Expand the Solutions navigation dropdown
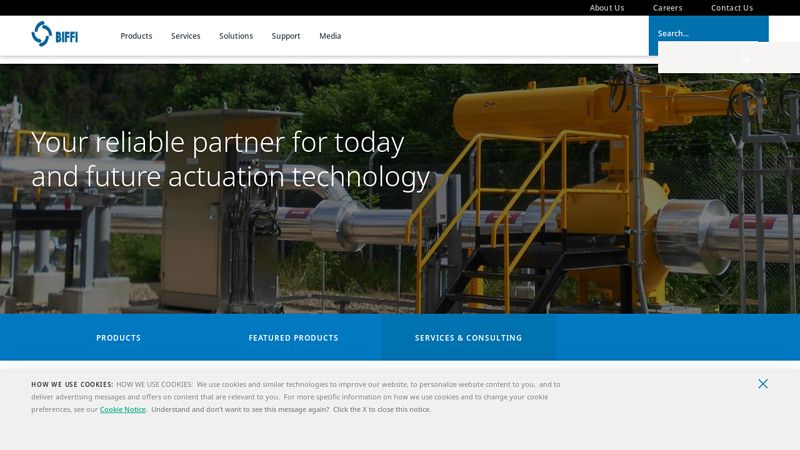The image size is (800, 450). tap(236, 36)
